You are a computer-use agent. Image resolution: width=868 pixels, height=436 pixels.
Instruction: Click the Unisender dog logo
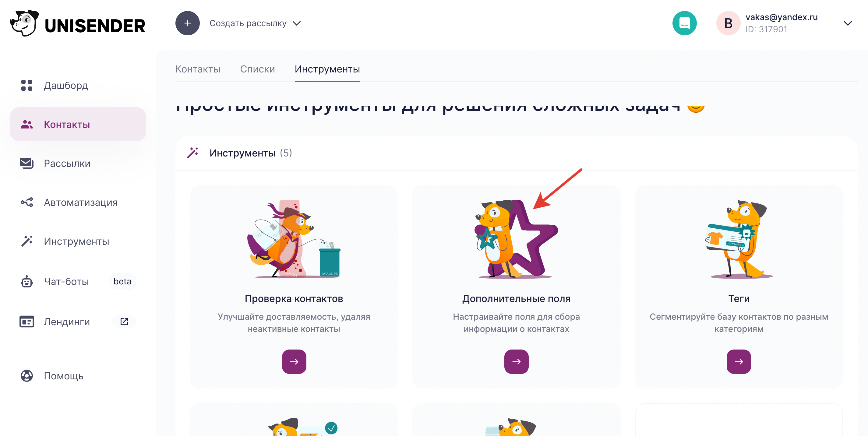click(24, 23)
